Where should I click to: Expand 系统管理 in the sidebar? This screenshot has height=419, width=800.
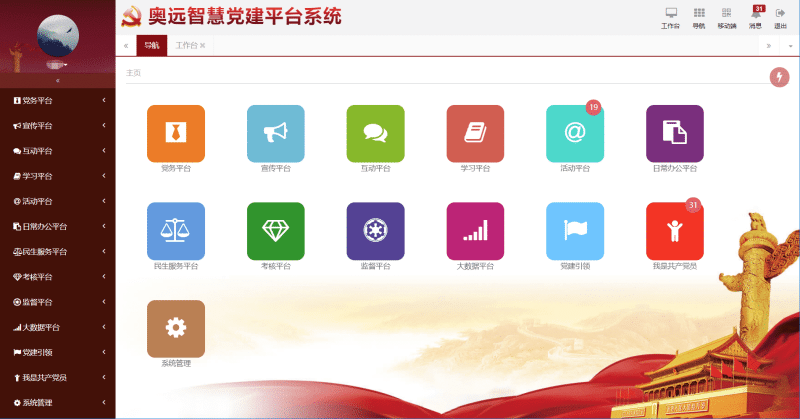[58, 403]
